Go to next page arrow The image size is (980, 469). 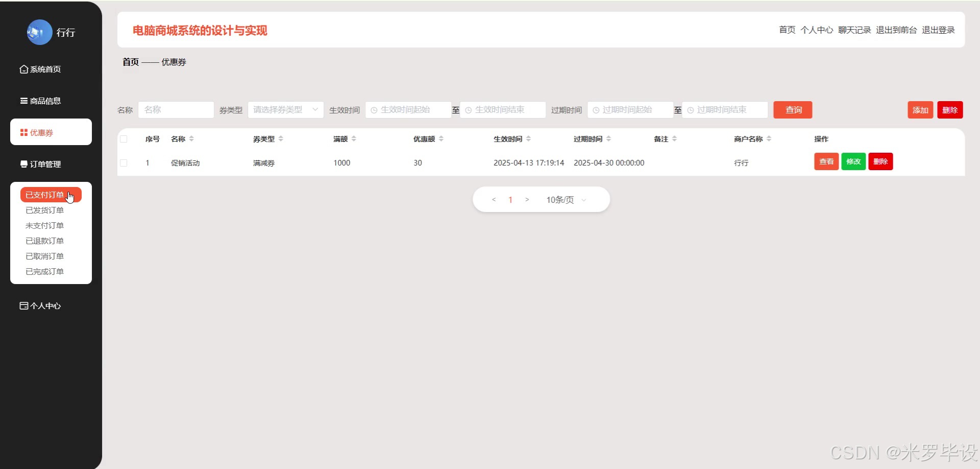(527, 200)
